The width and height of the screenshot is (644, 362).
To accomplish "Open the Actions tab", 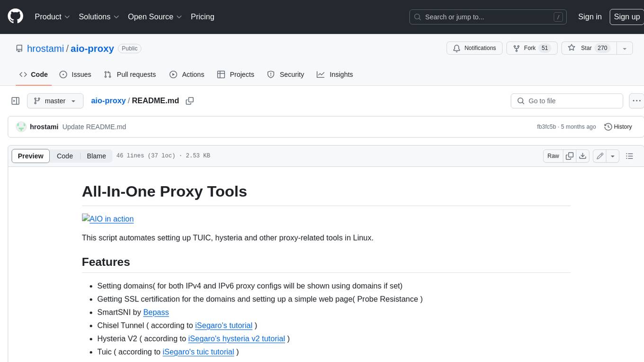I will pos(187,74).
